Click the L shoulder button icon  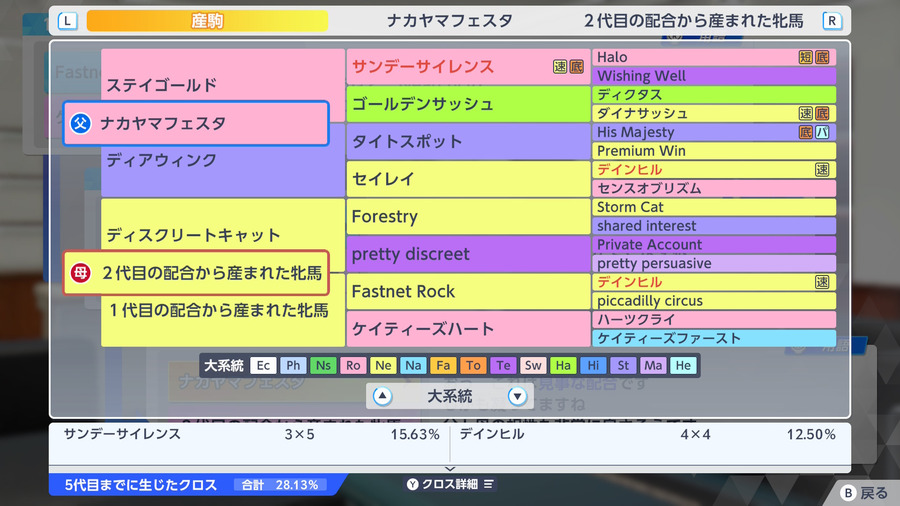pos(68,21)
